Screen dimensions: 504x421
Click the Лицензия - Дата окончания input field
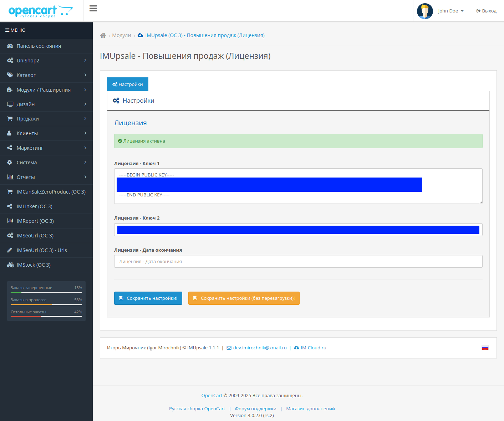point(298,261)
